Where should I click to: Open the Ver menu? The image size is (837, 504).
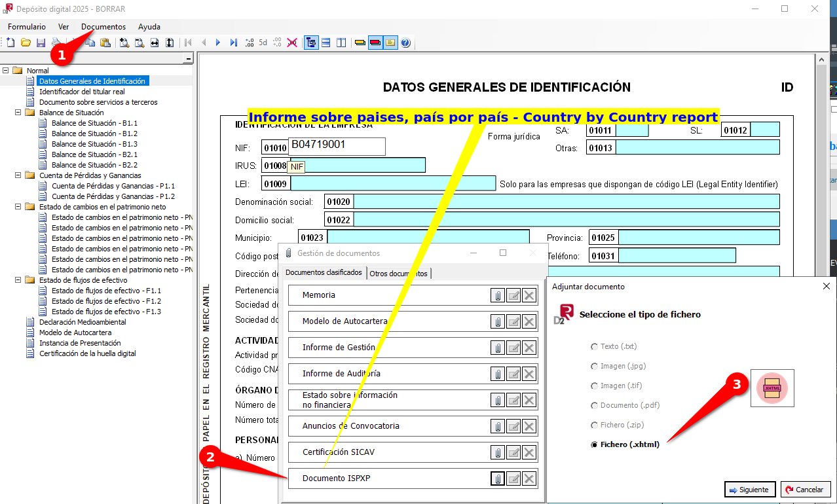(x=64, y=27)
